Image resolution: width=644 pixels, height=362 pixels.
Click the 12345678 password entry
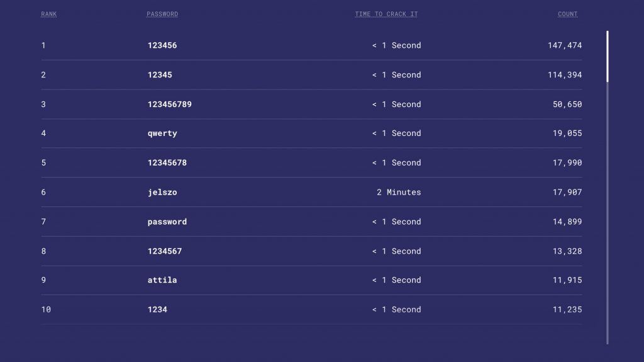coord(167,163)
